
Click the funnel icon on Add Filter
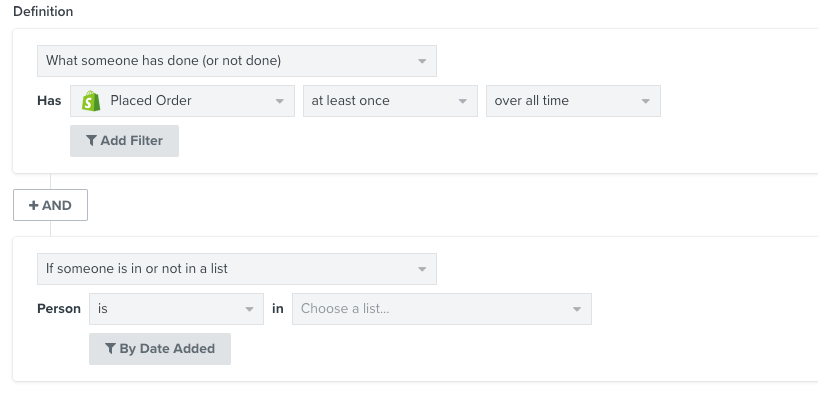[91, 140]
